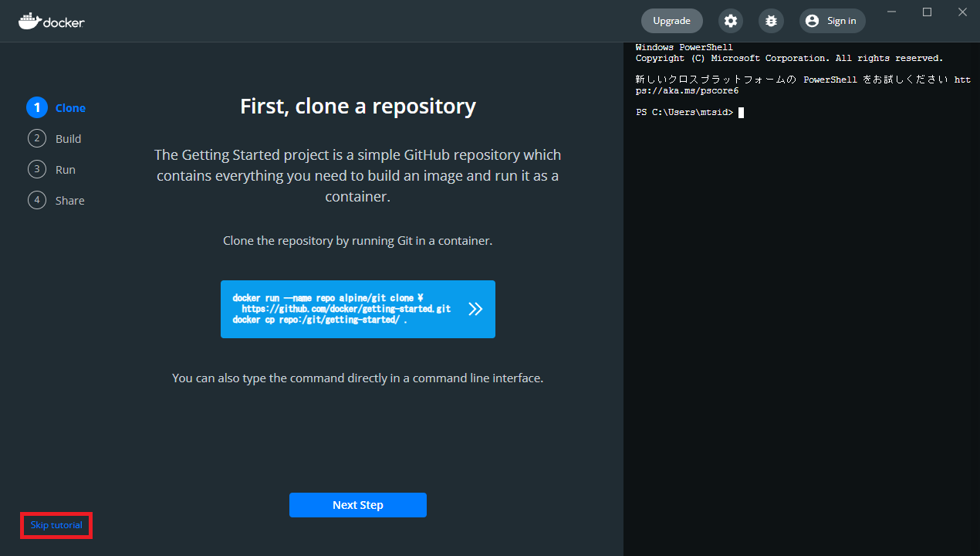980x556 pixels.
Task: Click 'Clone the repository by running Git in a container.'
Action: pos(358,240)
